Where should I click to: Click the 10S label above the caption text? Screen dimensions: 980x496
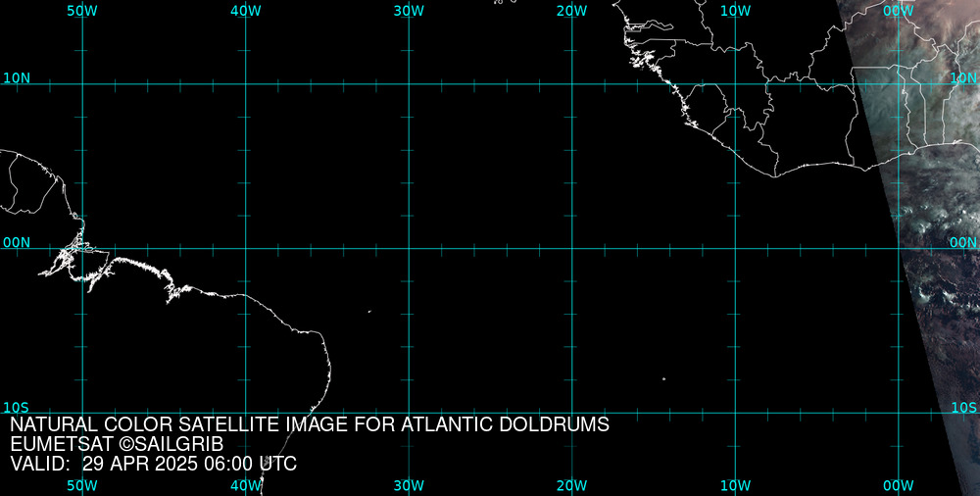tap(17, 408)
